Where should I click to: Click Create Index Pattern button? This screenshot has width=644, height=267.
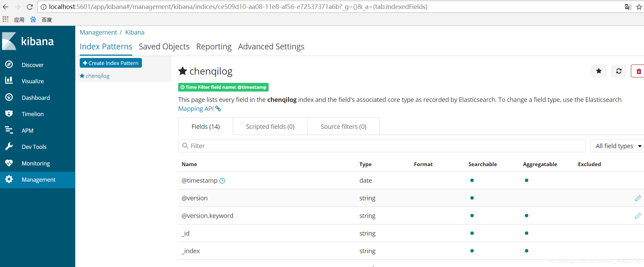(111, 63)
